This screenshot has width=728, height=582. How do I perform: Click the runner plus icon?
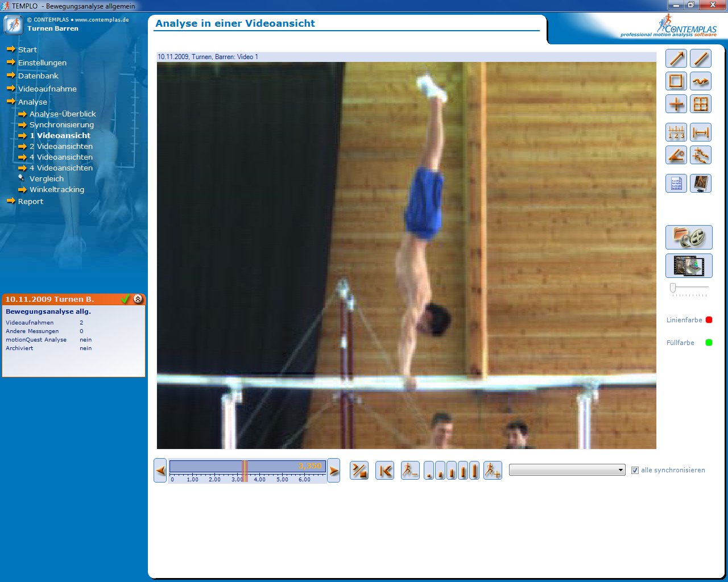pyautogui.click(x=493, y=471)
